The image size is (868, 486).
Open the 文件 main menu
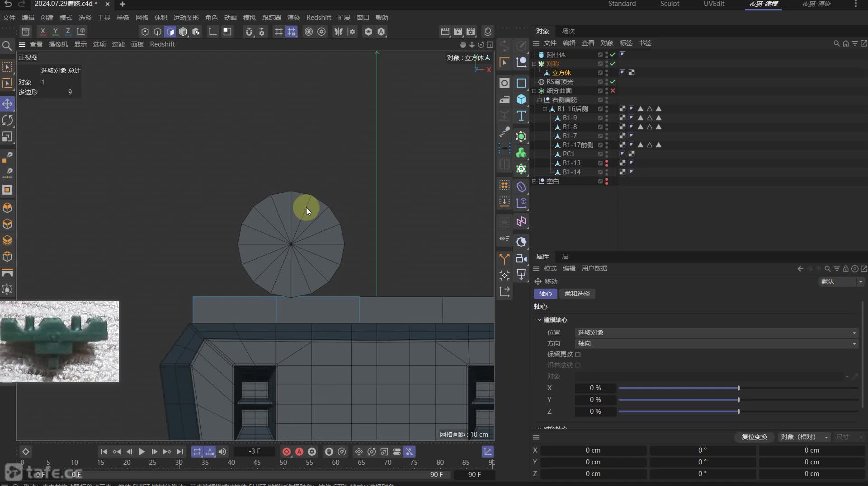pos(9,18)
